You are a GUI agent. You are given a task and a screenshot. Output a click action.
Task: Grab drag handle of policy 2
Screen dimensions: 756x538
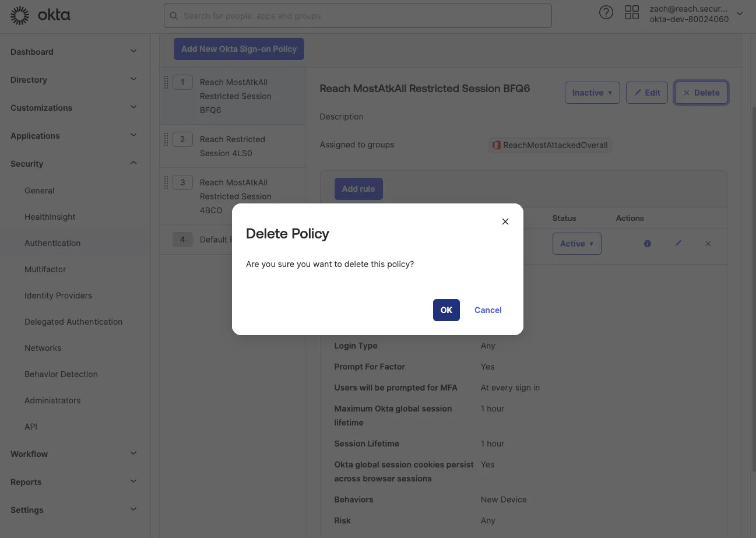pyautogui.click(x=166, y=139)
